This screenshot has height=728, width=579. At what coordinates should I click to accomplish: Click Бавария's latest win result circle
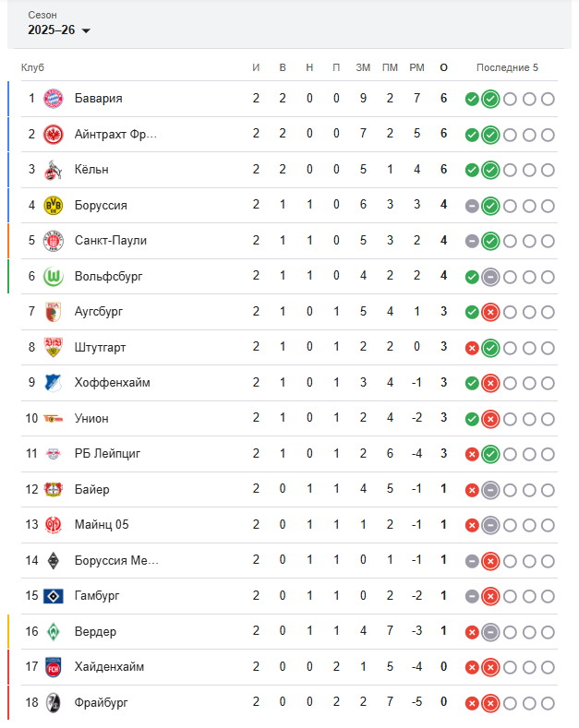[490, 99]
